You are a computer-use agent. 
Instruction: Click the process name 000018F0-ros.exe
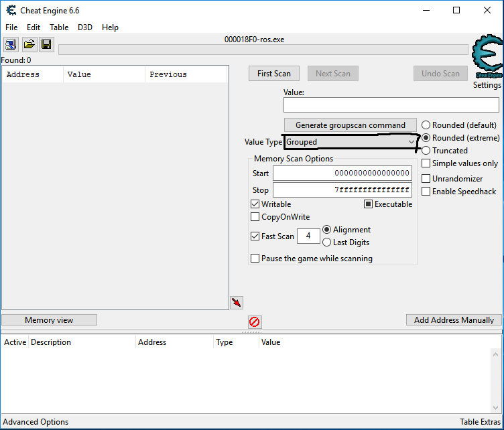254,40
